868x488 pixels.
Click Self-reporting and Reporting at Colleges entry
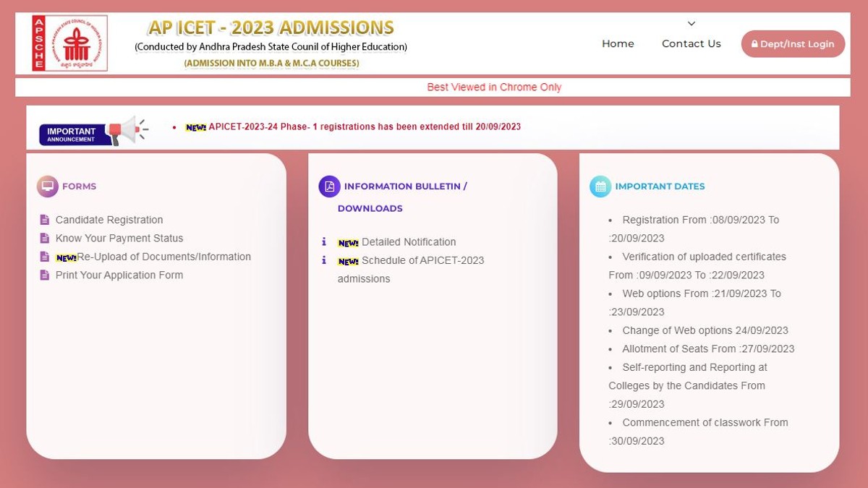tap(688, 386)
